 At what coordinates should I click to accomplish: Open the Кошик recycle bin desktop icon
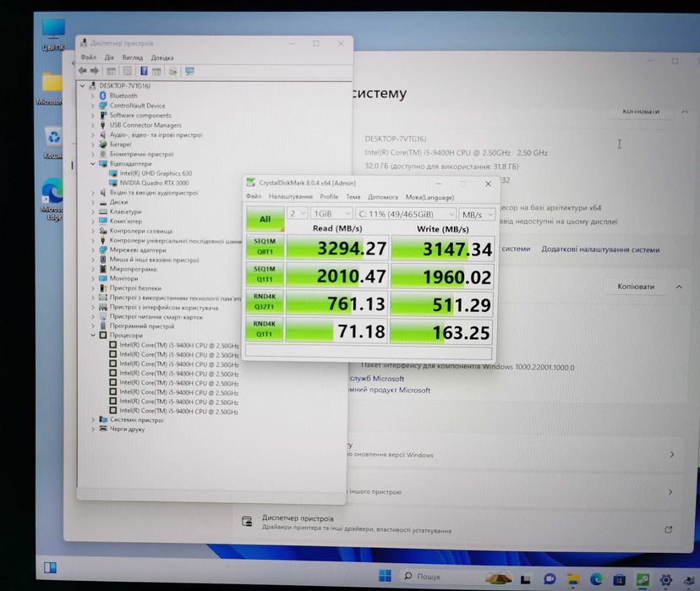[53, 143]
